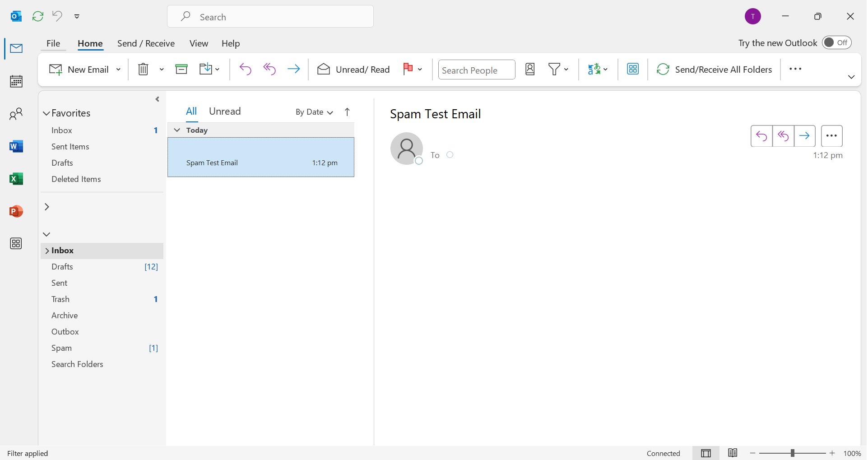Image resolution: width=868 pixels, height=460 pixels.
Task: Click the ribbon Forward arrow icon
Action: 294,69
